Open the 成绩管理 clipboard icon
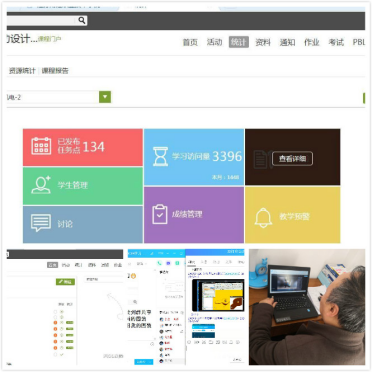372x372 pixels. coord(160,214)
